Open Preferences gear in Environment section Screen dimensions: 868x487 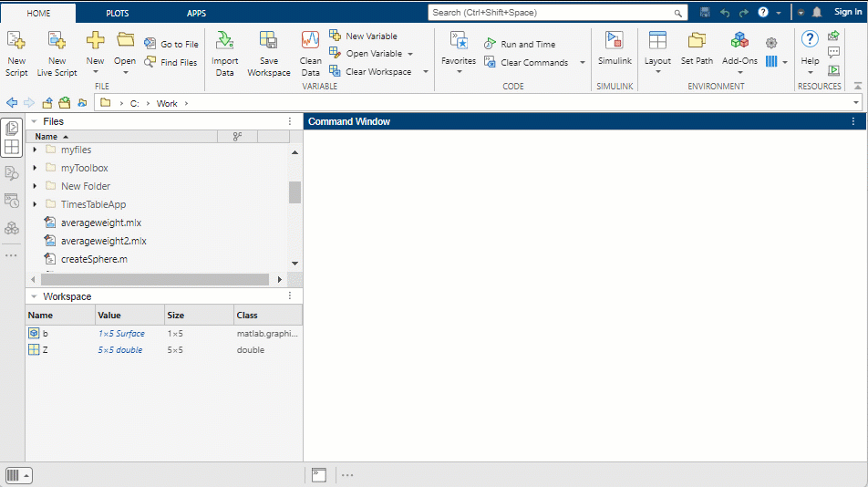click(771, 43)
